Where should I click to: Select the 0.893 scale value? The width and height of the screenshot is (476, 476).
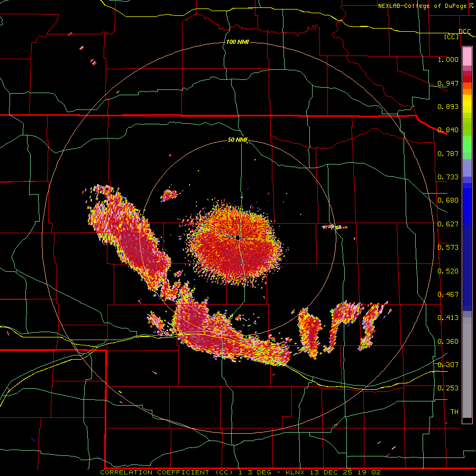[448, 106]
